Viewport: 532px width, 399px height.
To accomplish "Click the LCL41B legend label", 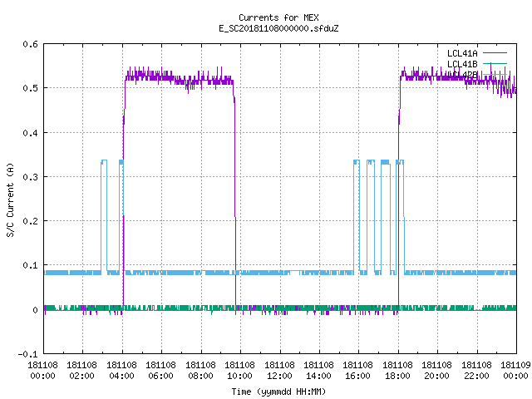I will (x=462, y=64).
